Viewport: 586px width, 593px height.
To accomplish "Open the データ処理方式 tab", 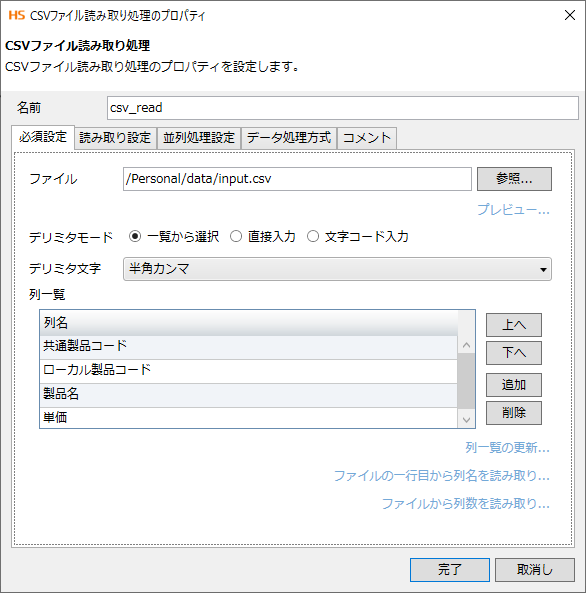I will 289,138.
